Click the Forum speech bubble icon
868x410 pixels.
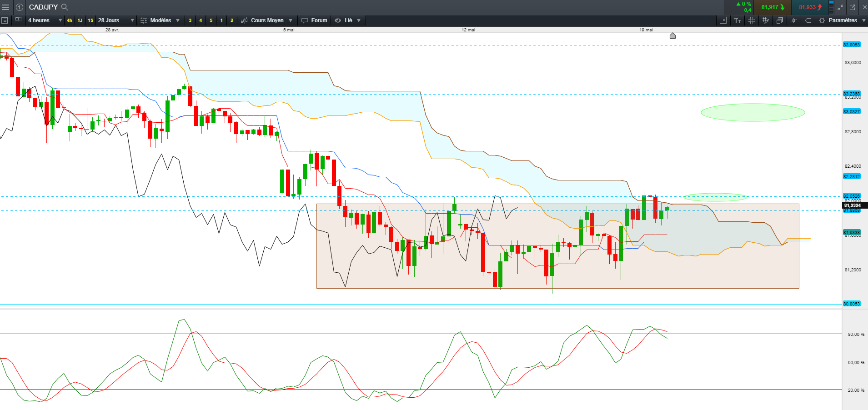pyautogui.click(x=305, y=20)
